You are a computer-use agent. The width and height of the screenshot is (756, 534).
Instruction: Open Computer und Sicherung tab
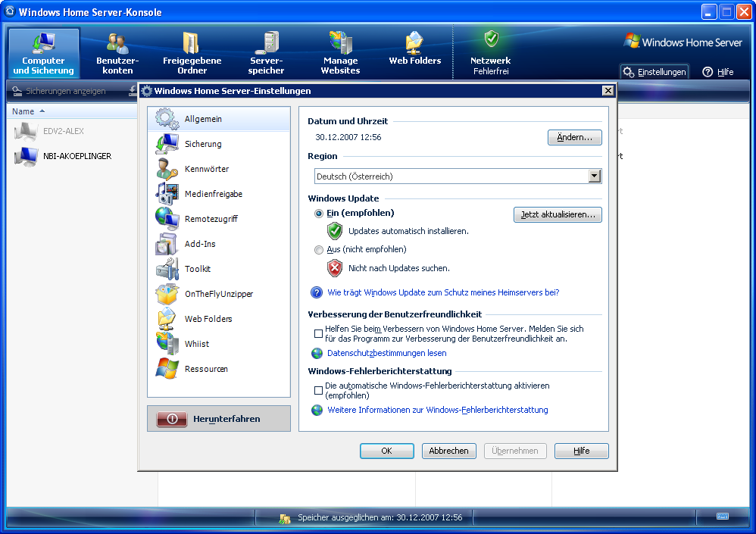point(43,53)
